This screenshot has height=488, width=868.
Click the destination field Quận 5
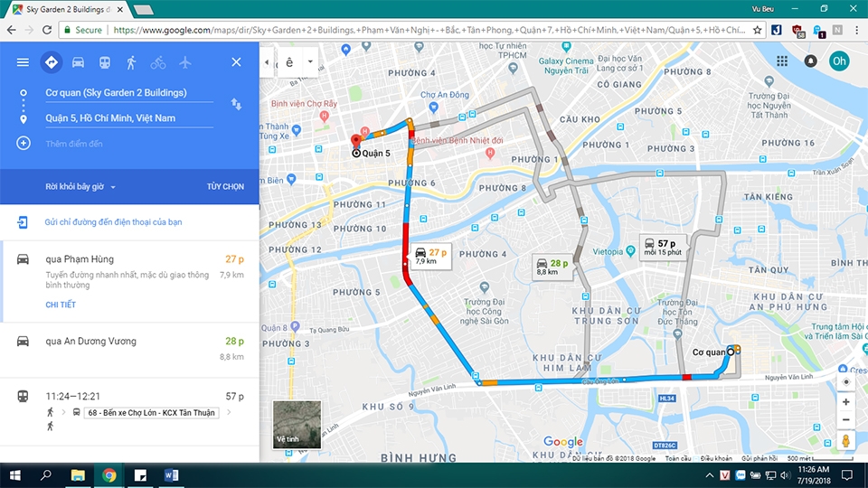tap(129, 117)
